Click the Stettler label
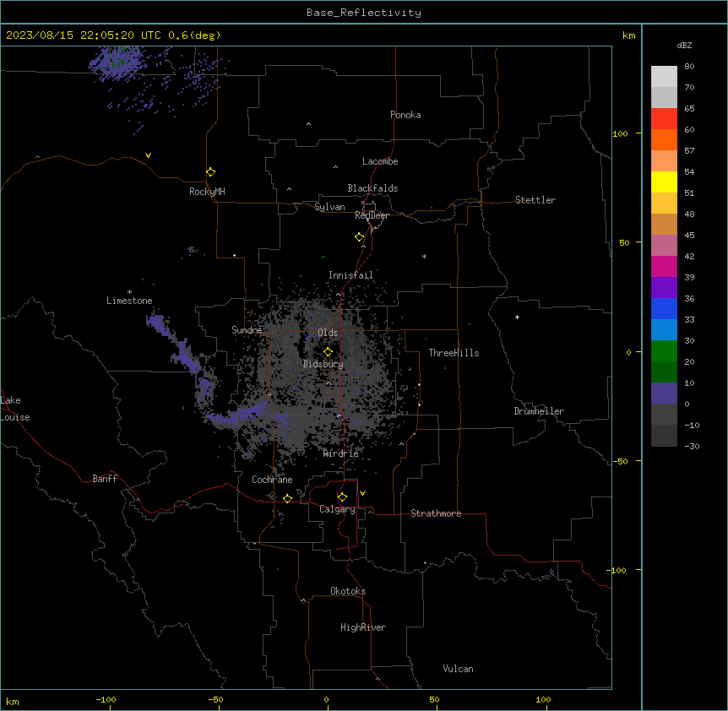Image resolution: width=728 pixels, height=711 pixels. coord(535,200)
